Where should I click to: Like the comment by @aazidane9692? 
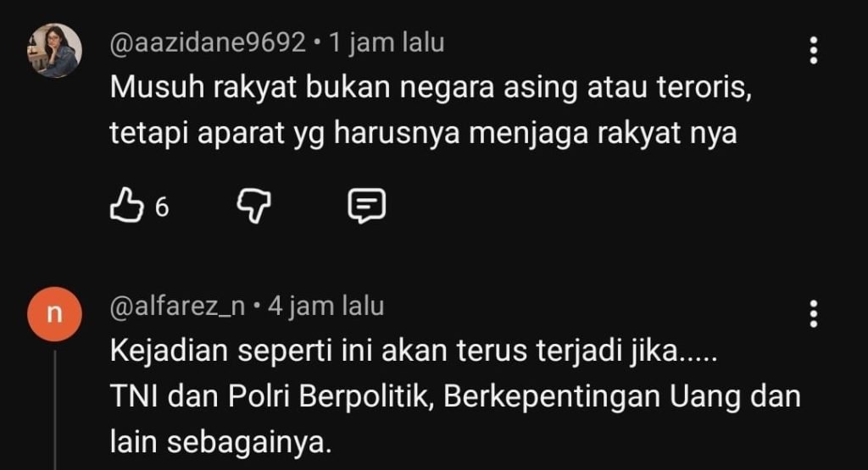coord(127,206)
